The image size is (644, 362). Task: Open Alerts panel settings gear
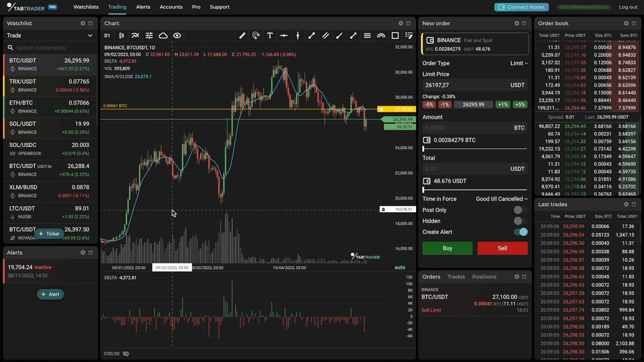click(x=83, y=252)
